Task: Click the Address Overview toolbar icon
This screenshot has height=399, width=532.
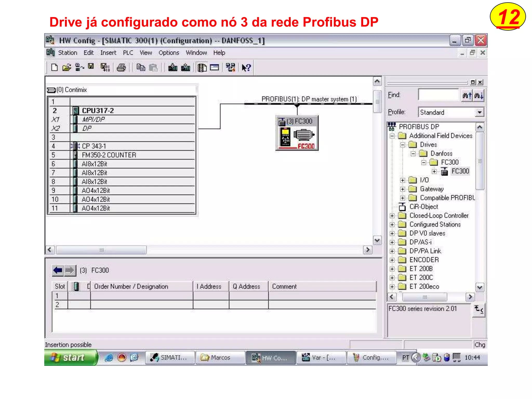Action: (215, 68)
